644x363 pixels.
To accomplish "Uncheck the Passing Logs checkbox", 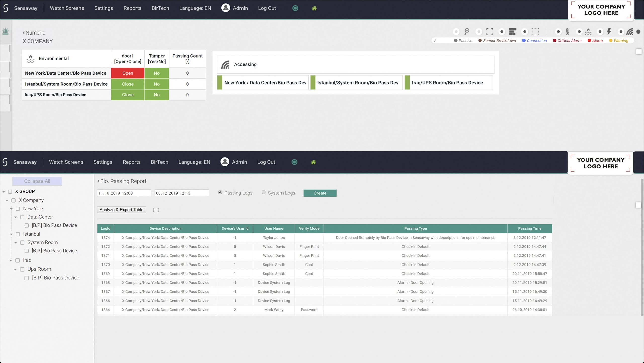I will [220, 192].
